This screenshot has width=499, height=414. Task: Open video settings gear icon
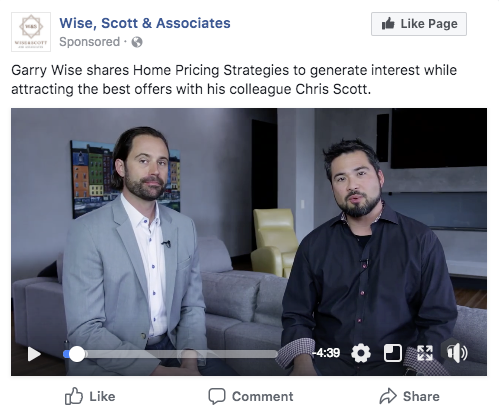361,353
